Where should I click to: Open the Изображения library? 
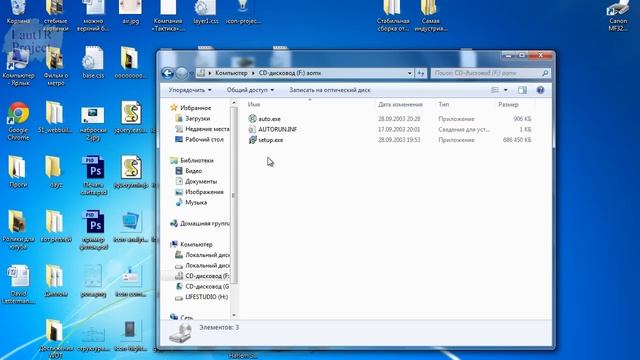coord(204,192)
